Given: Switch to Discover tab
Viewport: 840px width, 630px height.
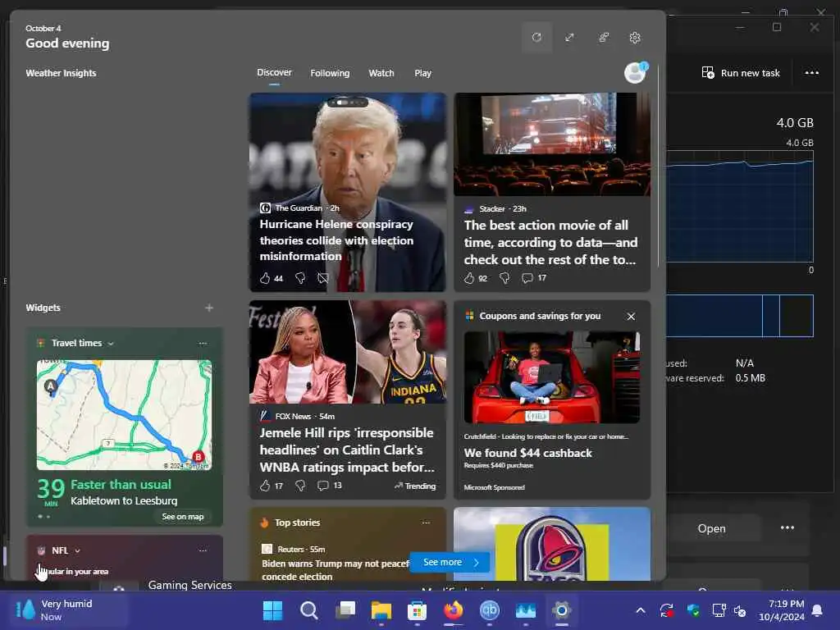Looking at the screenshot, I should coord(274,72).
